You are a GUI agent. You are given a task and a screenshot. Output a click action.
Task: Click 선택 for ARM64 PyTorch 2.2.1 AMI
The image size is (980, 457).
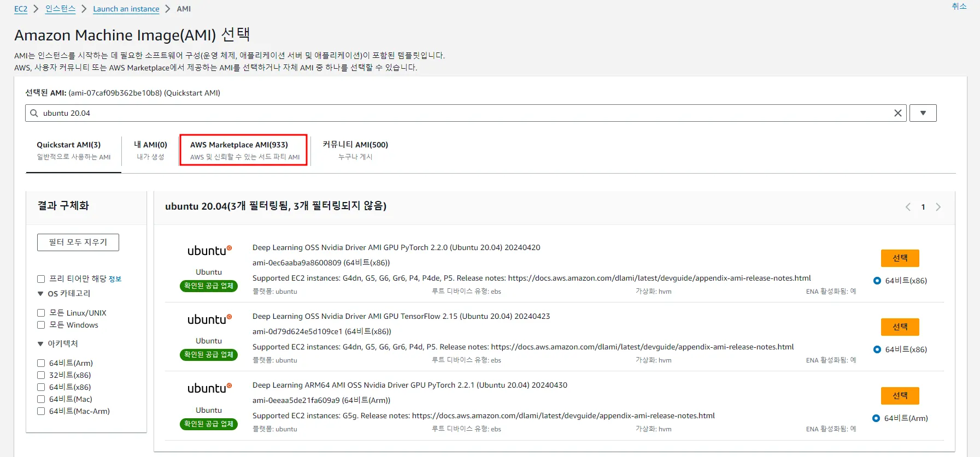[900, 396]
